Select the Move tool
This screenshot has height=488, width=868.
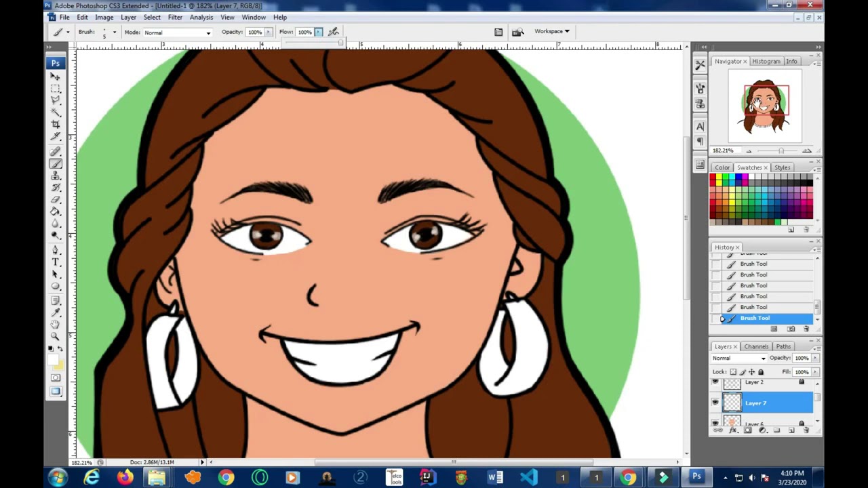[56, 77]
